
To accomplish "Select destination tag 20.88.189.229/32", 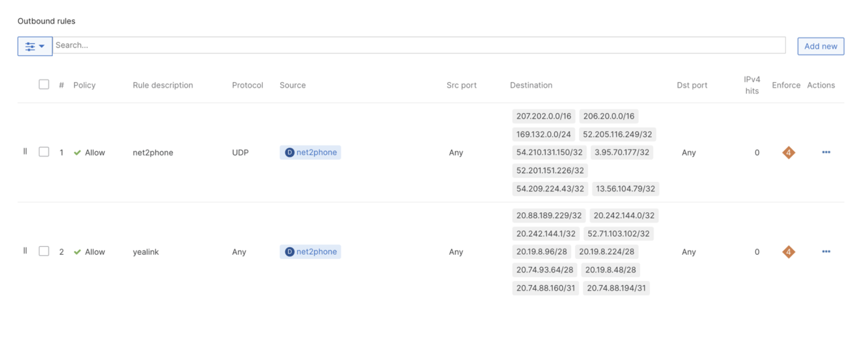I will point(549,215).
